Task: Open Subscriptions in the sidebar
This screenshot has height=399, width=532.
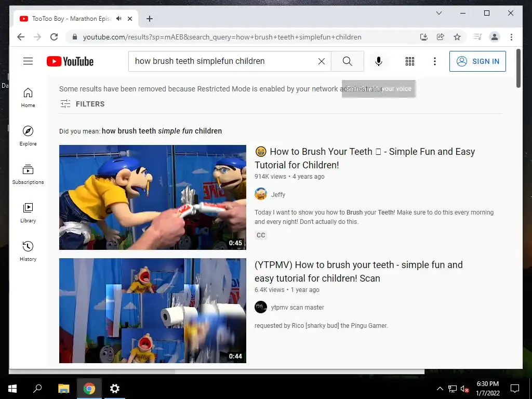Action: [x=28, y=175]
